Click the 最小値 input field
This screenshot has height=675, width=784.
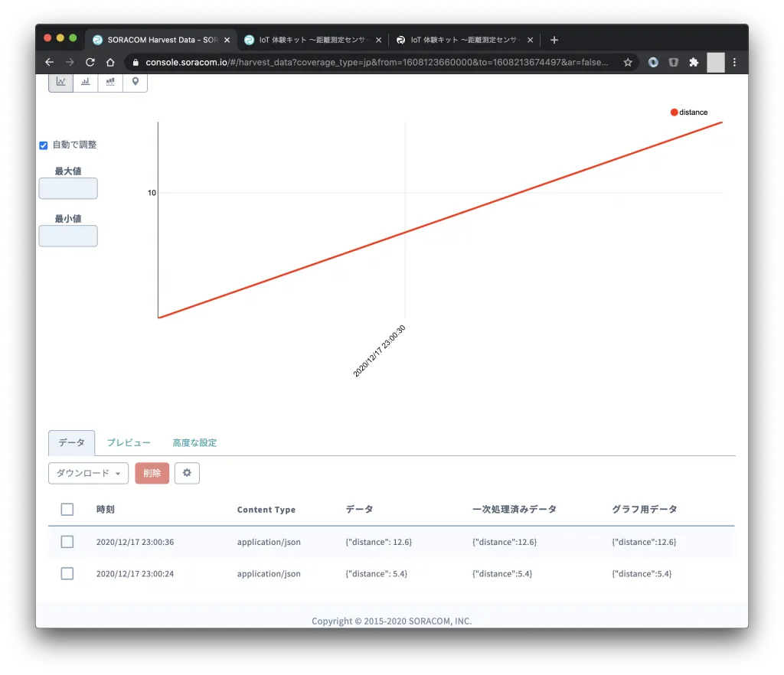click(x=68, y=236)
